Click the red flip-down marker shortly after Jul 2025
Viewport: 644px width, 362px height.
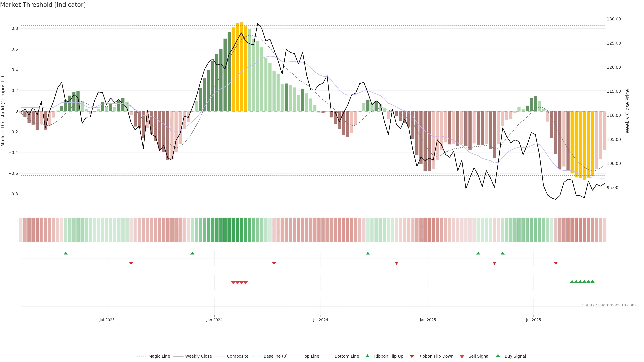tap(555, 263)
